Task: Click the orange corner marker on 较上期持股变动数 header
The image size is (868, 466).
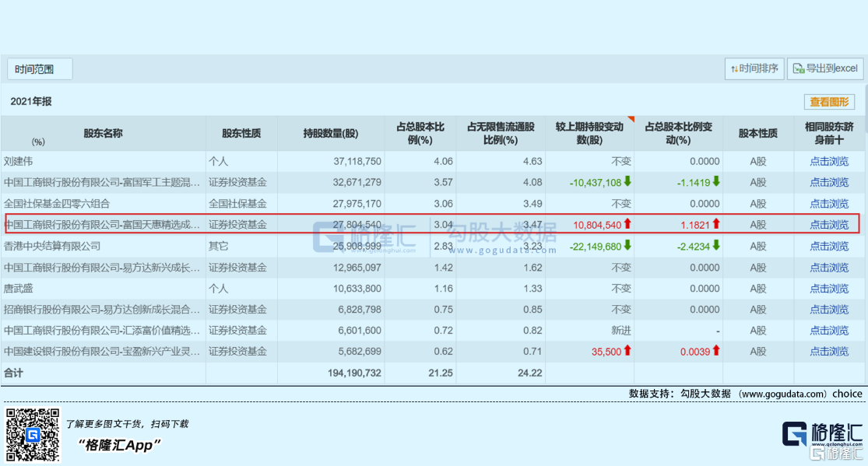Action: tap(631, 119)
